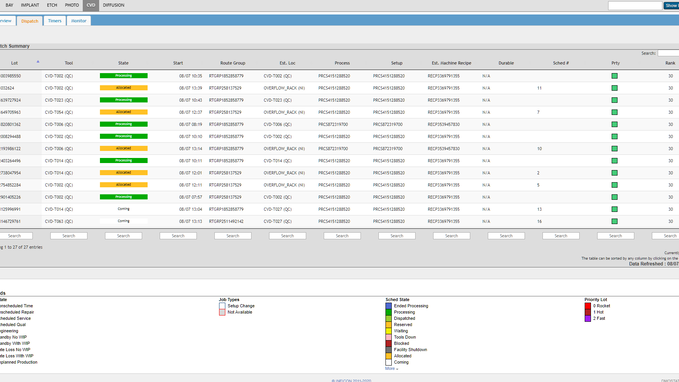
Task: Sort by the Est. Loc column header
Action: coord(288,63)
